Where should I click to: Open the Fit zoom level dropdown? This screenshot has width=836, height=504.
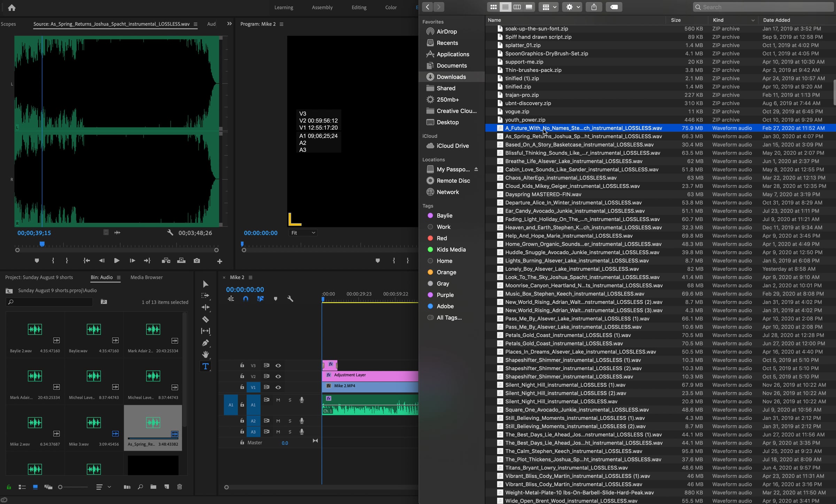[303, 233]
